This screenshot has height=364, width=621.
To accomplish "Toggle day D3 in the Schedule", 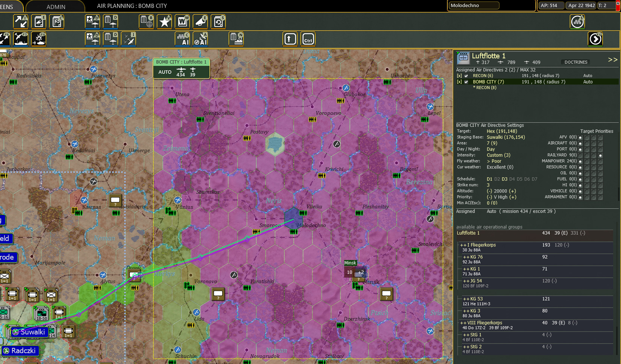I will point(505,179).
